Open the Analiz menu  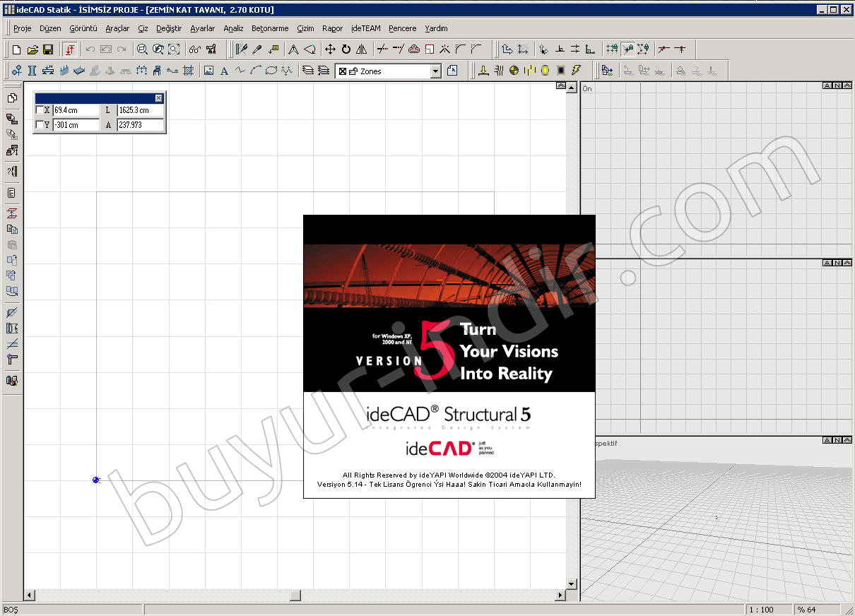pos(233,29)
